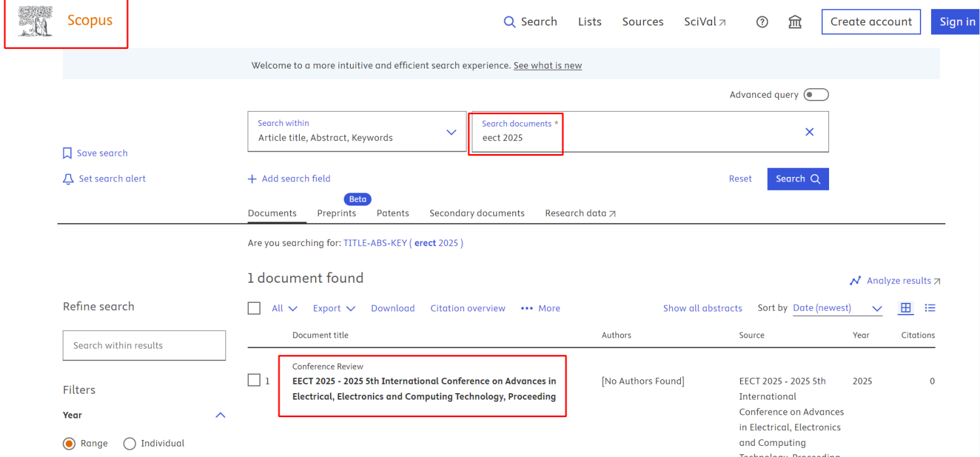Switch to list view icon
The height and width of the screenshot is (457, 980).
tap(930, 308)
